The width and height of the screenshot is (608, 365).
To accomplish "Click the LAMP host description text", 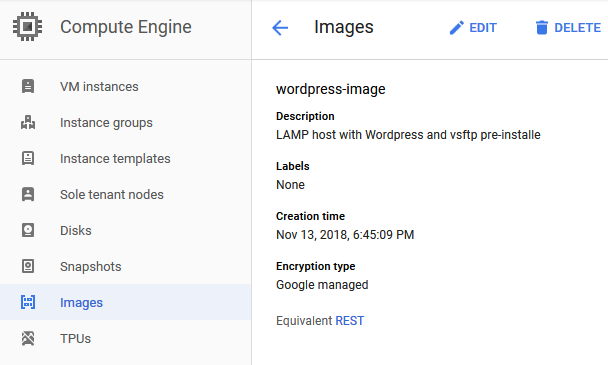I will [408, 135].
